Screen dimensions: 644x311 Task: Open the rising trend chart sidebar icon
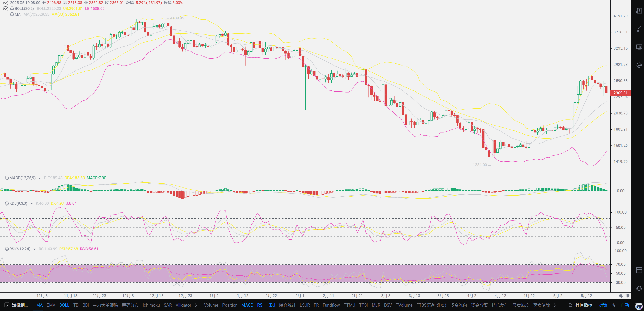pos(639,29)
